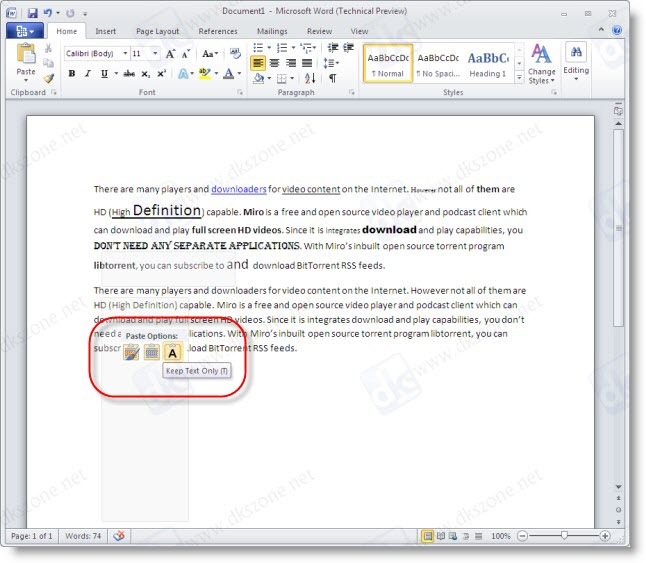Switch to Full Screen Reading view
Viewport: 646px width, 563px height.
(441, 536)
